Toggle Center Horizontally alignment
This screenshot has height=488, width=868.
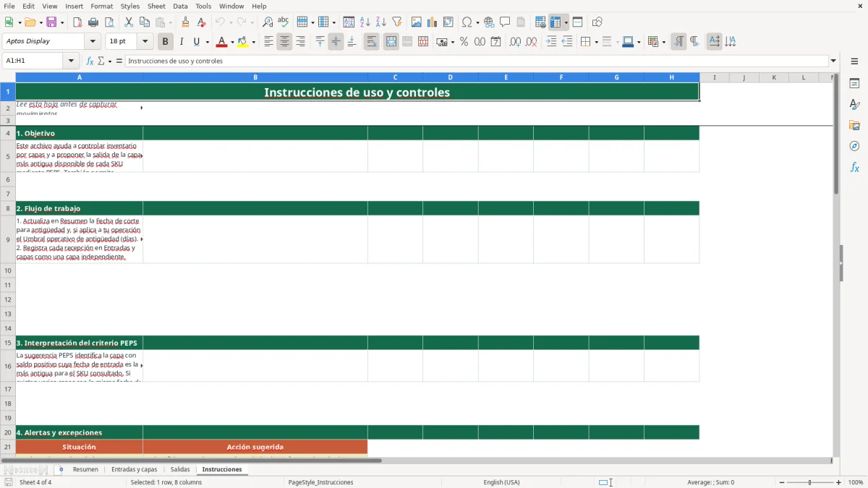point(284,42)
